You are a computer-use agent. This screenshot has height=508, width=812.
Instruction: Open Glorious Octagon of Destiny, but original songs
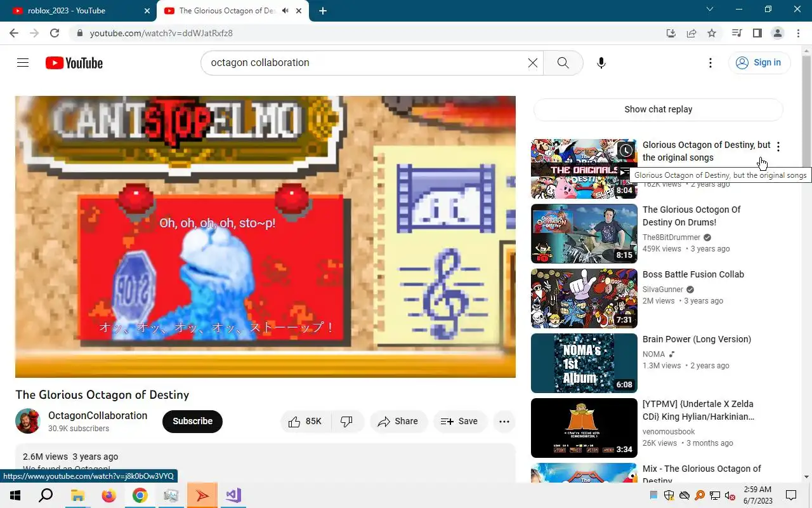pos(707,151)
